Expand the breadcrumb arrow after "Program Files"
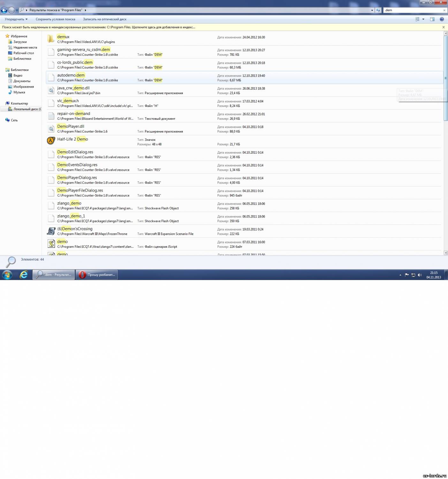This screenshot has height=479, width=448. 85,10
